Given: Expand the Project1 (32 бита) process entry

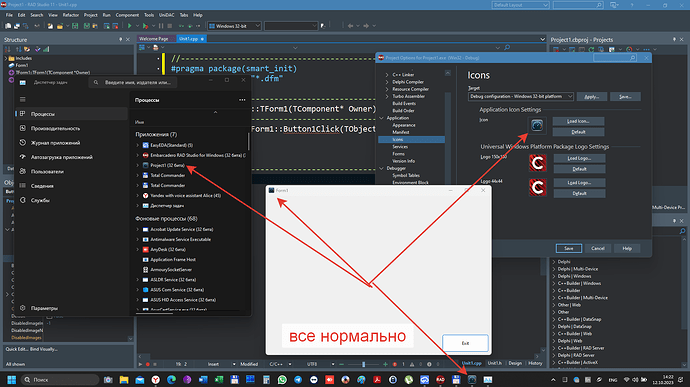Looking at the screenshot, I should (x=137, y=166).
